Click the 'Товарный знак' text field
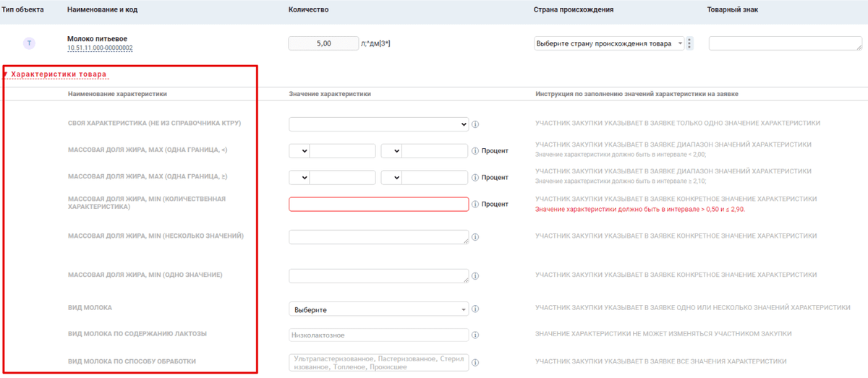This screenshot has width=868, height=378. [785, 43]
